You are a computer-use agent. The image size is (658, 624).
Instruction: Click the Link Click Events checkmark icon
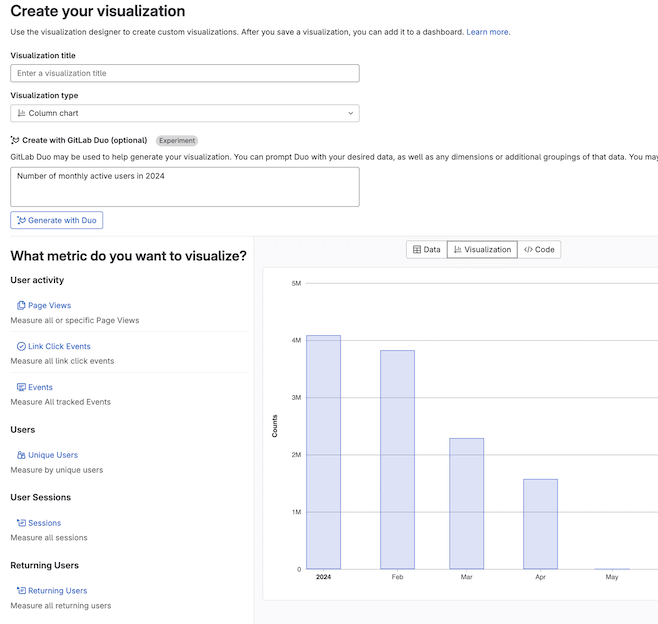point(21,346)
